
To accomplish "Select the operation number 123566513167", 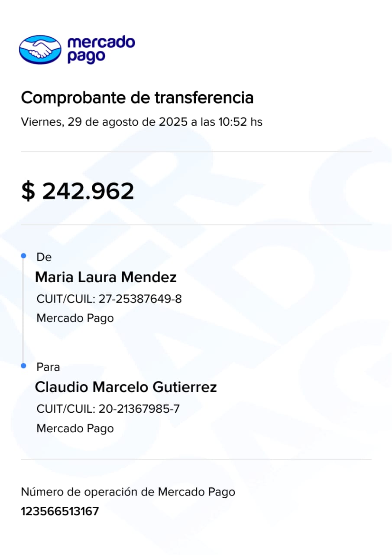I will point(60,511).
